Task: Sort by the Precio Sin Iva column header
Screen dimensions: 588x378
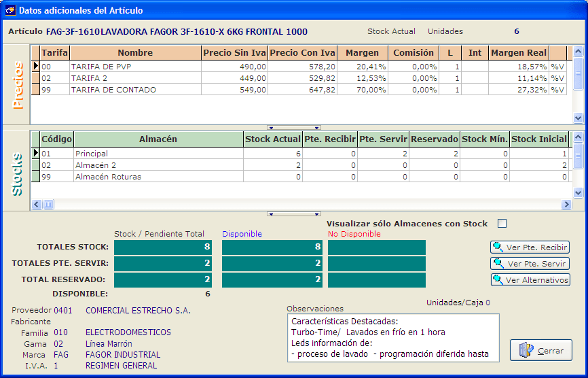Action: [x=234, y=53]
